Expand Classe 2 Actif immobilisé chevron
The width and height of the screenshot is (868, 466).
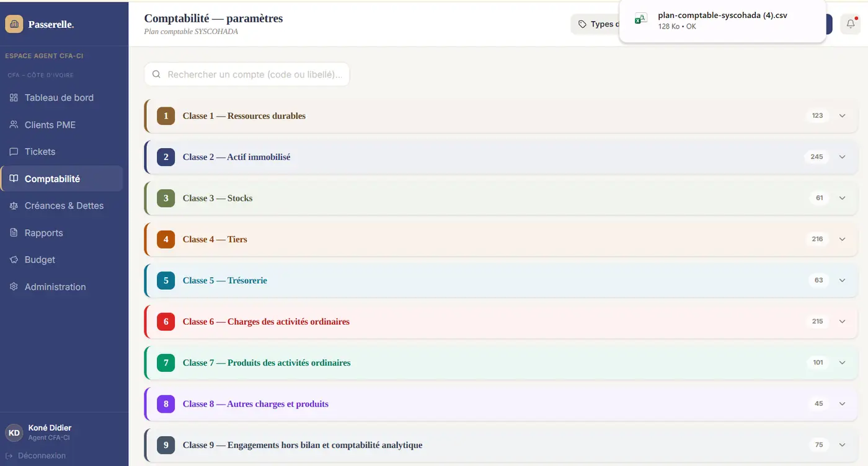[x=842, y=157]
